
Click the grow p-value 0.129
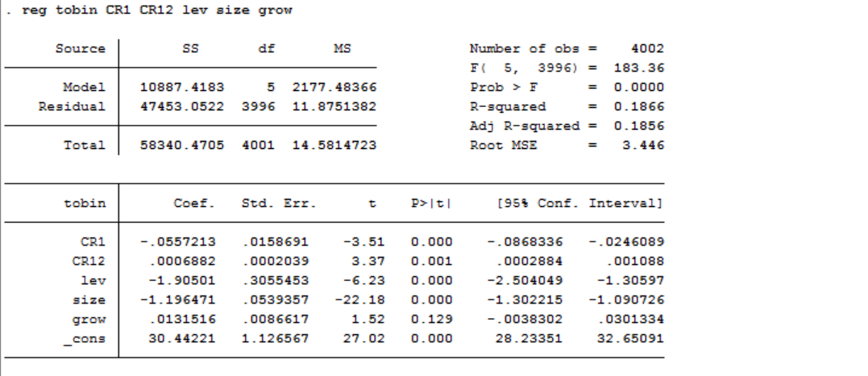coord(430,319)
